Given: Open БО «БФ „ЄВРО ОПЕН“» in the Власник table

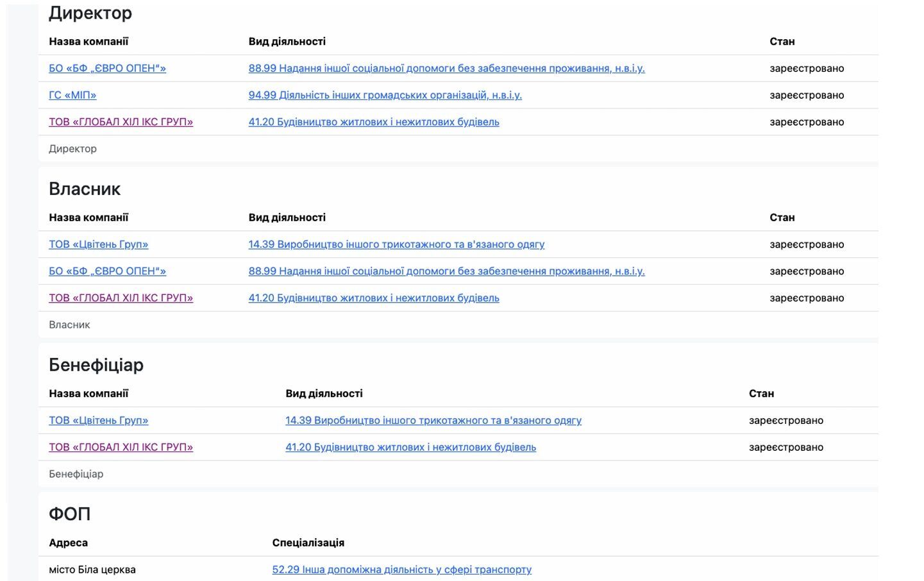Looking at the screenshot, I should tap(107, 271).
